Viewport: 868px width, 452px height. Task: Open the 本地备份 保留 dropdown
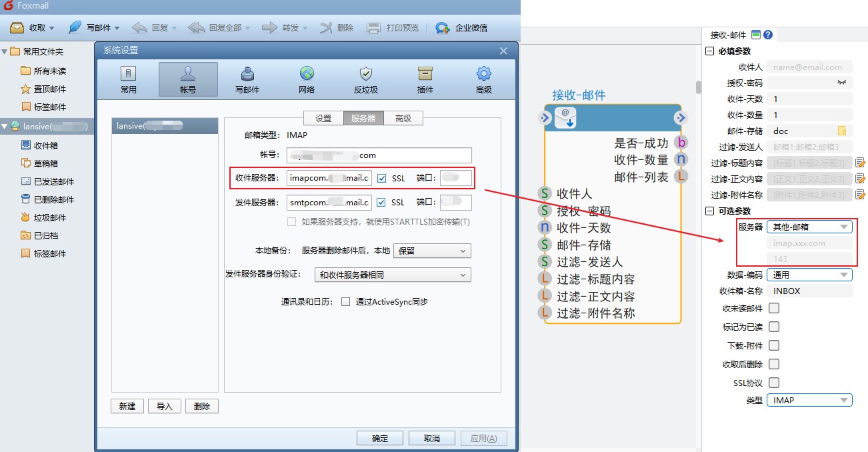point(432,251)
